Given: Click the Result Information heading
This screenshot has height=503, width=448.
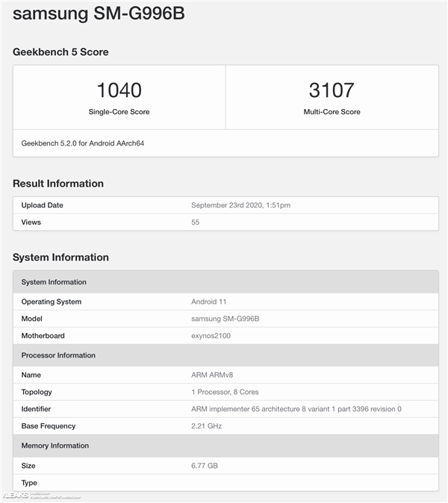Looking at the screenshot, I should tap(58, 184).
